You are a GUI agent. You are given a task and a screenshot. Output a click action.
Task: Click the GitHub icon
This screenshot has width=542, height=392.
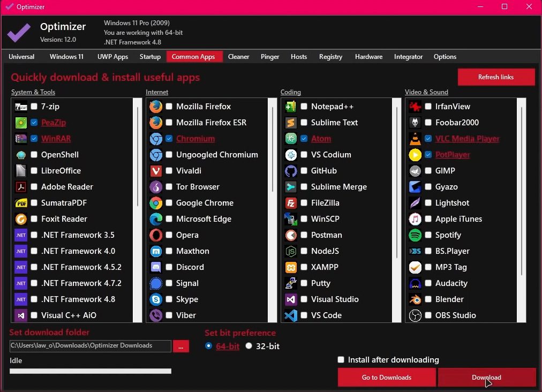291,171
